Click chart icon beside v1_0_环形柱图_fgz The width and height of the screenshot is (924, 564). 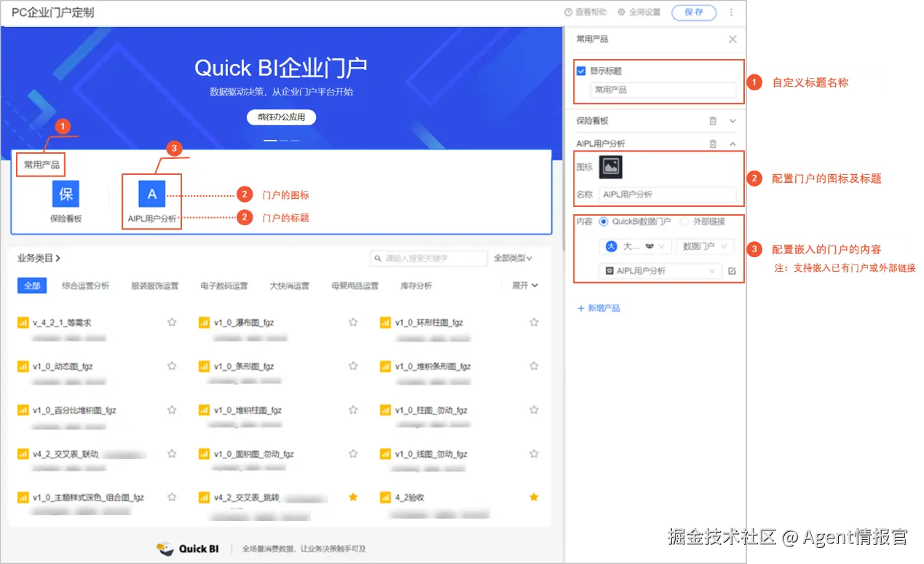pyautogui.click(x=385, y=322)
